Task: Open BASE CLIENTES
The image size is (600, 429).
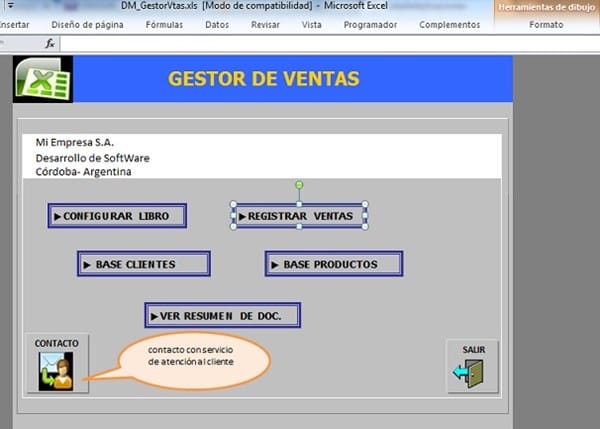Action: pyautogui.click(x=143, y=264)
